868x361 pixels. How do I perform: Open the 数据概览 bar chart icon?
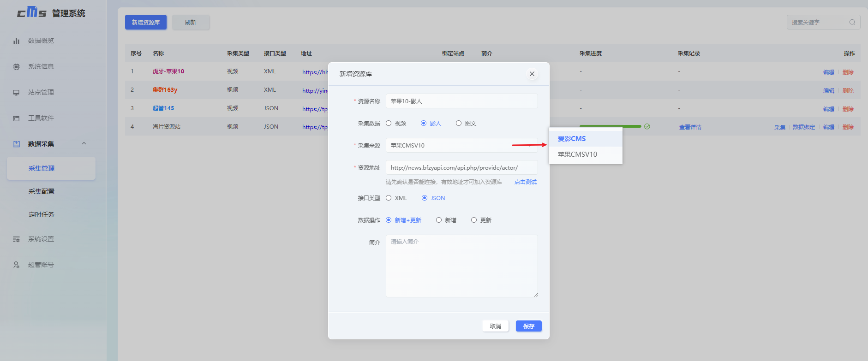(17, 41)
